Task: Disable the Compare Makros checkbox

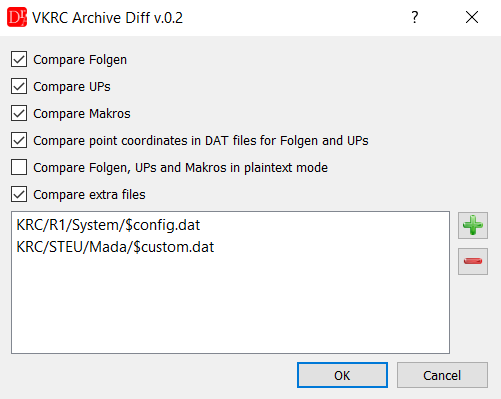Action: [x=19, y=113]
